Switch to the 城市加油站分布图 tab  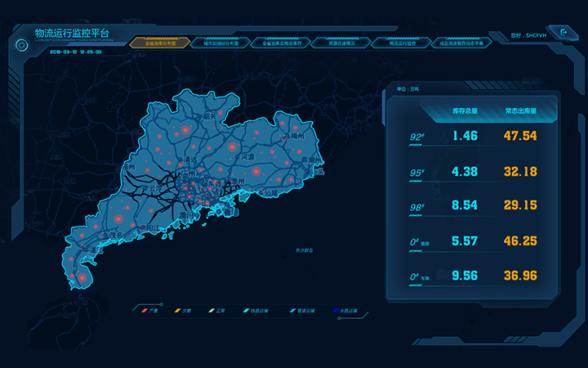(220, 43)
